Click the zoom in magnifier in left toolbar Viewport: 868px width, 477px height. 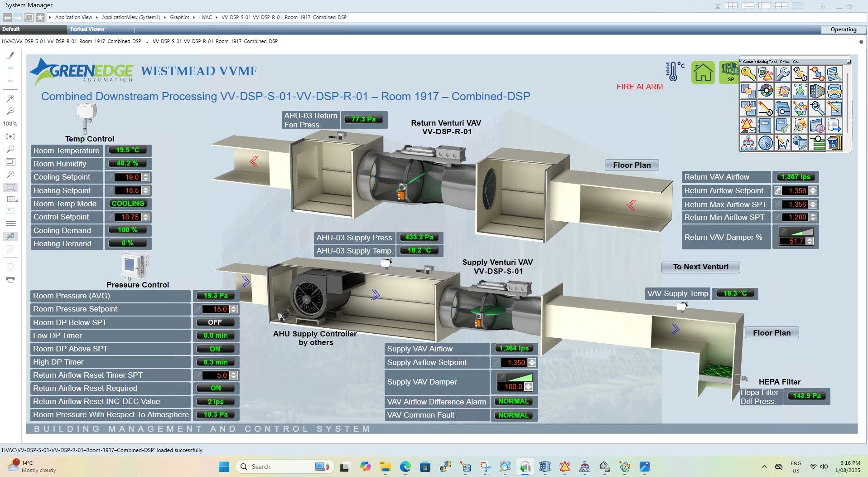click(10, 98)
